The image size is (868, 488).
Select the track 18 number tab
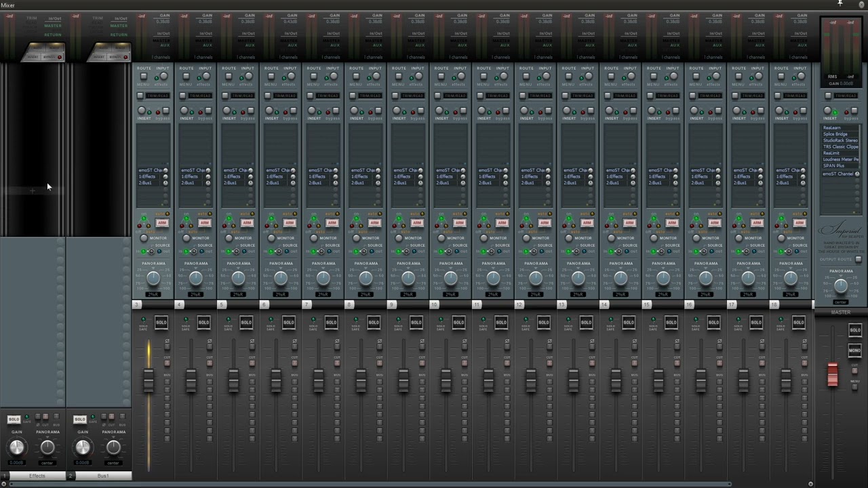(x=774, y=304)
